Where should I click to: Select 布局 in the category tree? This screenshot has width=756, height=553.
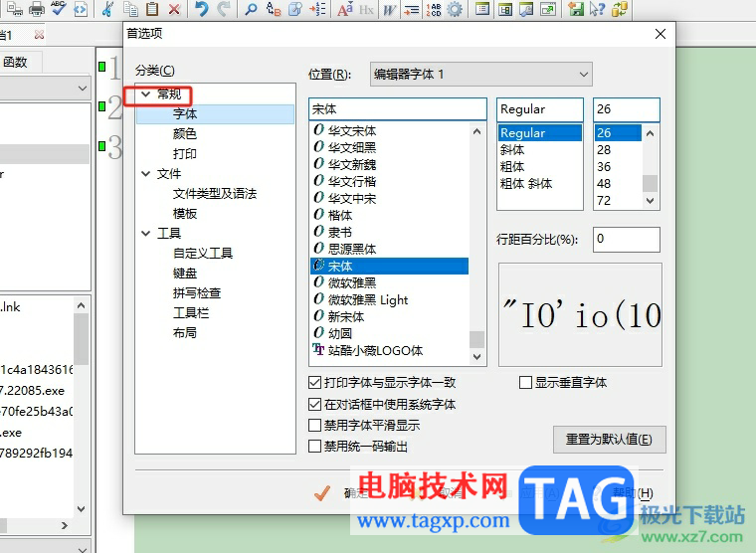(185, 332)
